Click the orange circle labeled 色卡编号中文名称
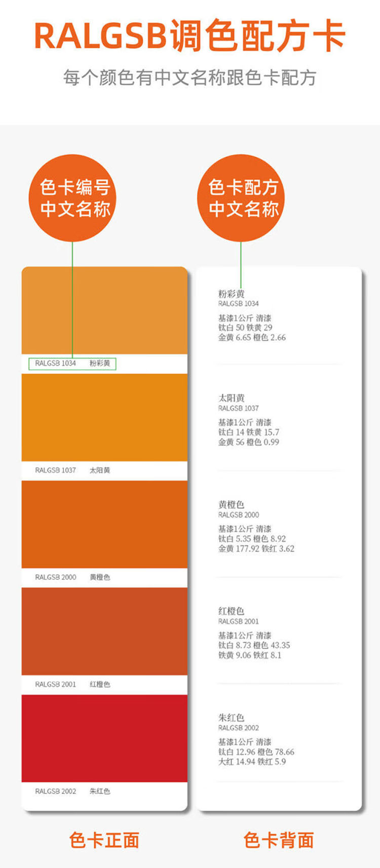 pos(72,198)
